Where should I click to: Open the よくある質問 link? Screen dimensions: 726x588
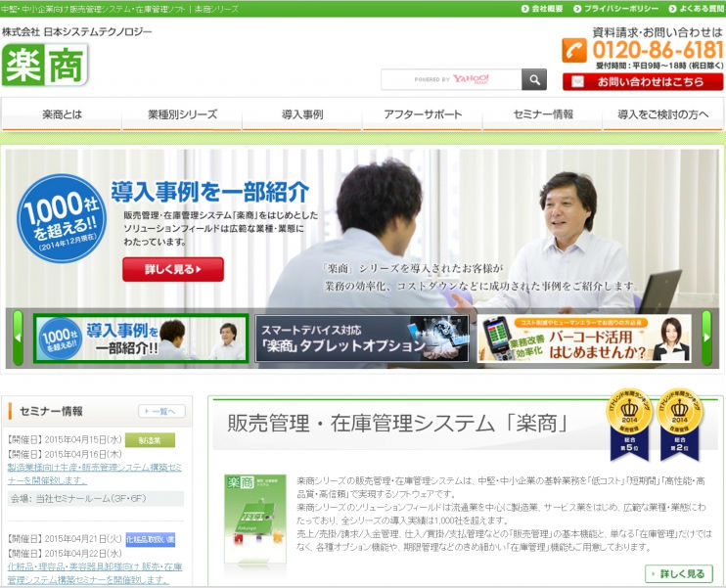coord(697,9)
